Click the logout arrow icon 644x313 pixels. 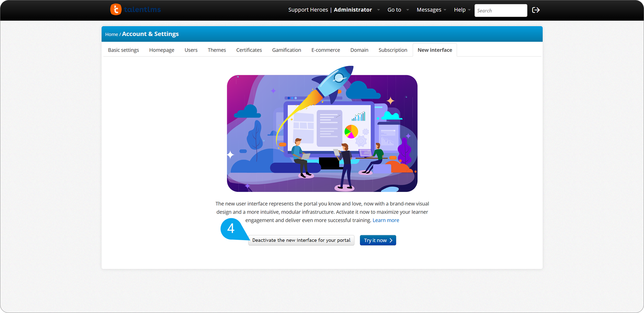[536, 10]
